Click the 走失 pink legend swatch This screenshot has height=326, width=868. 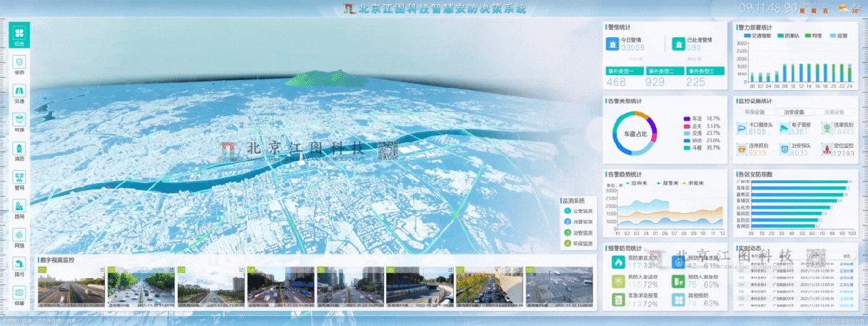pos(687,126)
